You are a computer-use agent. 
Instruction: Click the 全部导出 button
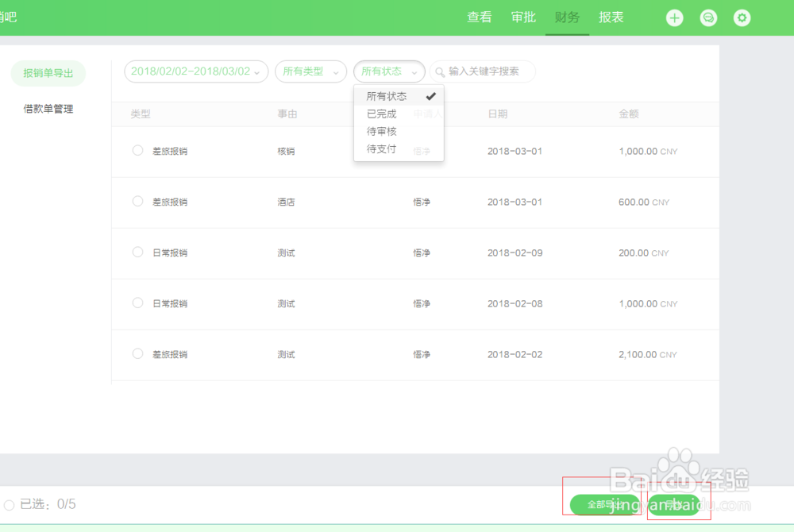click(x=605, y=505)
